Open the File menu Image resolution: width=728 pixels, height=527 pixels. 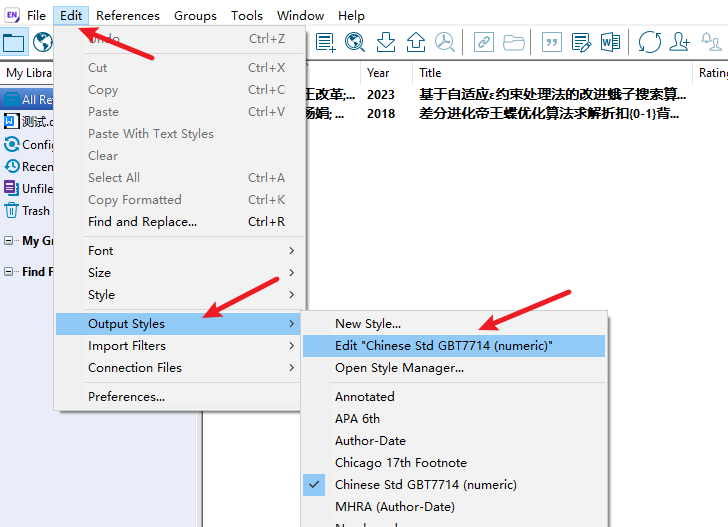coord(36,16)
